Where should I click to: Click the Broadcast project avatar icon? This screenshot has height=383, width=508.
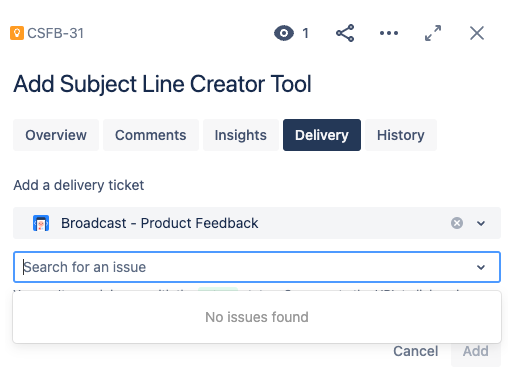[x=41, y=223]
